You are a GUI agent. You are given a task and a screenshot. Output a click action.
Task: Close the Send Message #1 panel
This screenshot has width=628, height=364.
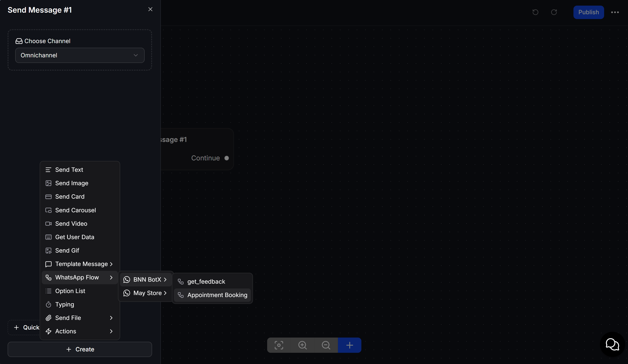(x=150, y=9)
